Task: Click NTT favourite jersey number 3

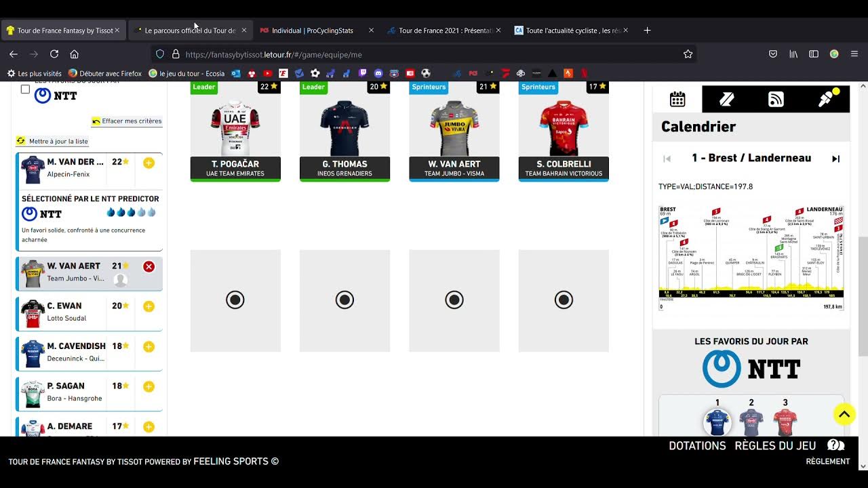Action: pyautogui.click(x=785, y=422)
